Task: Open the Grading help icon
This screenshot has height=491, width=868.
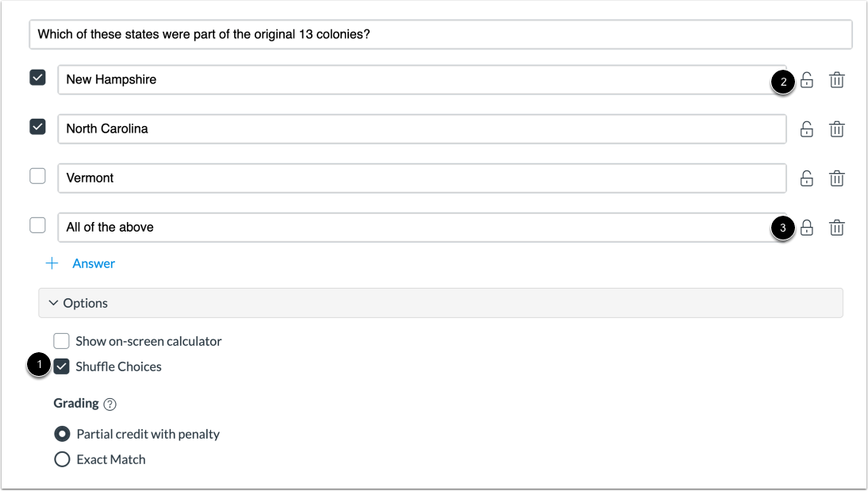Action: (x=109, y=404)
